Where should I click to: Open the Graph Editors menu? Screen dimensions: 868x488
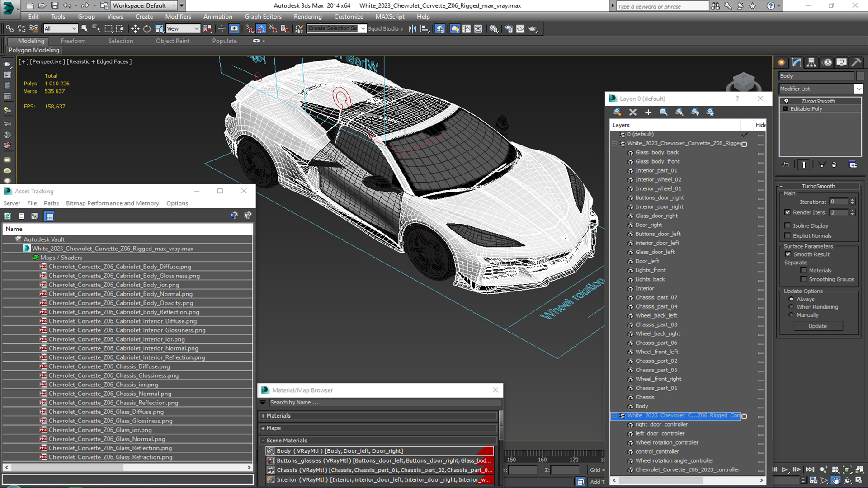pos(263,17)
